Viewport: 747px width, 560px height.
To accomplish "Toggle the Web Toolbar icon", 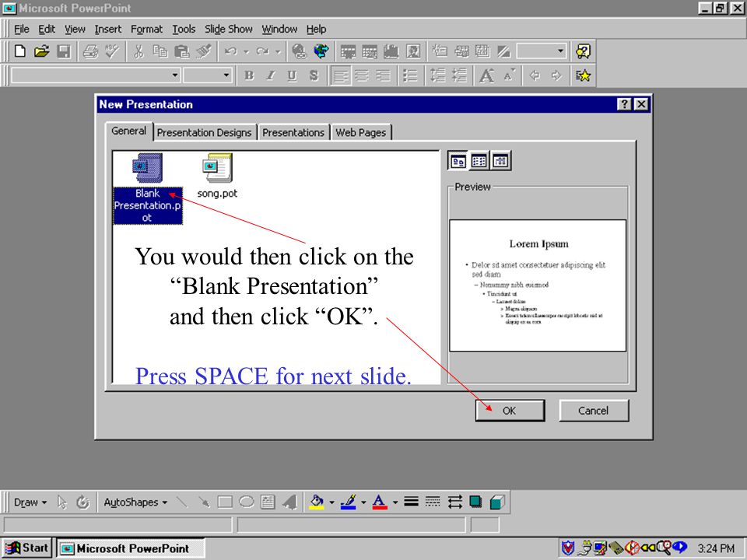I will pos(321,51).
